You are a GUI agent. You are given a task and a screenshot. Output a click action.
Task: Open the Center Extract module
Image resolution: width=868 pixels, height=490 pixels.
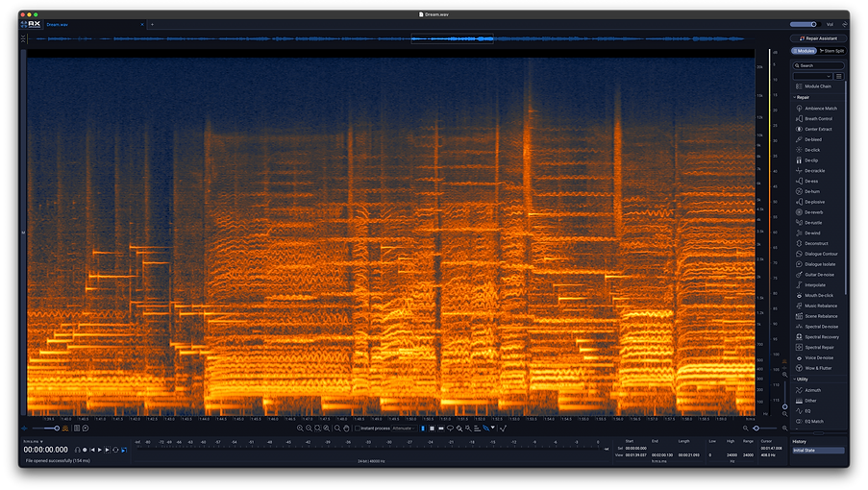point(814,130)
